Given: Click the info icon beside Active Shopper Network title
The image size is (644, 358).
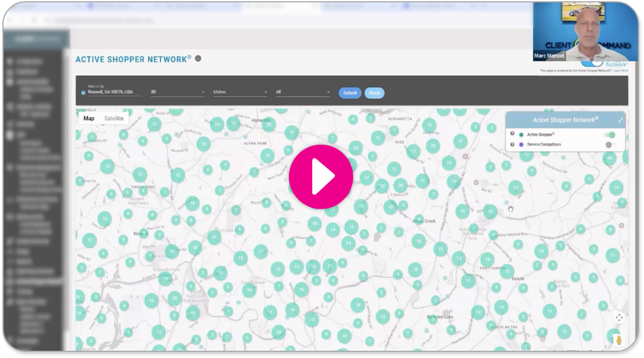Looking at the screenshot, I should point(198,58).
